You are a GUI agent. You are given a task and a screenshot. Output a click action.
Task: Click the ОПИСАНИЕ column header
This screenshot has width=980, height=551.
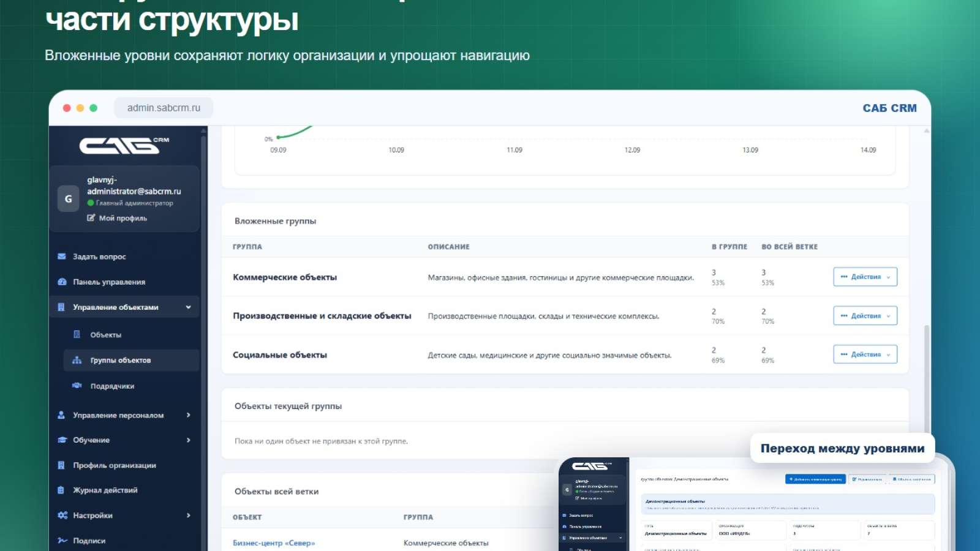[x=448, y=247]
